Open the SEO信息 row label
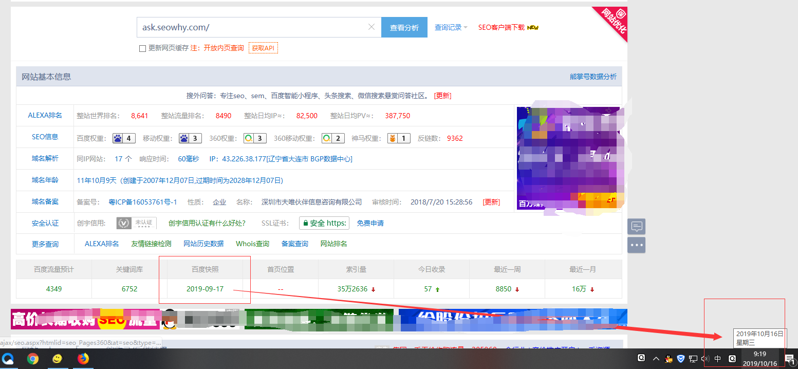The height and width of the screenshot is (369, 798). [x=45, y=137]
